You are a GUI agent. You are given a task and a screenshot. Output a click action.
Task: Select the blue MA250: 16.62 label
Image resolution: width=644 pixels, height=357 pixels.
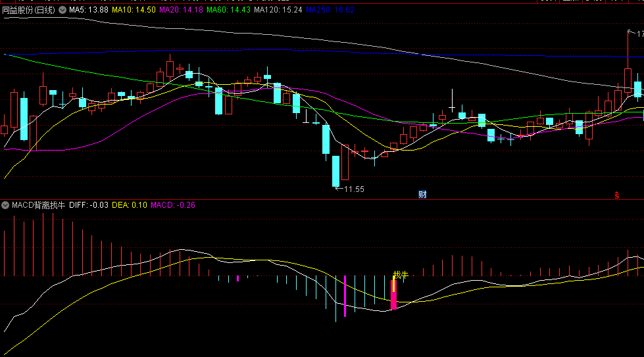[x=330, y=10]
